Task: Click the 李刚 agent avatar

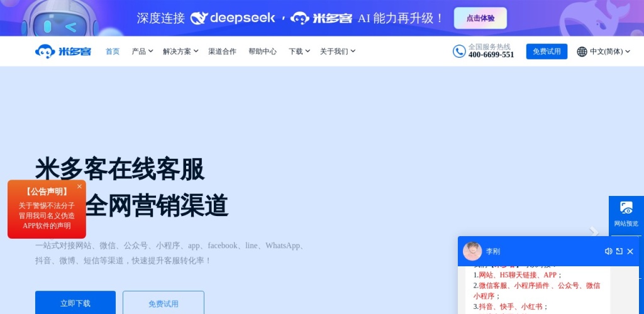Action: click(472, 251)
